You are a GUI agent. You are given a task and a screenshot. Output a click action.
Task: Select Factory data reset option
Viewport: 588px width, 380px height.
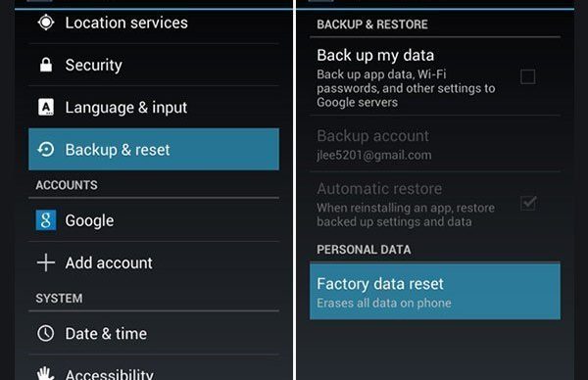pyautogui.click(x=435, y=291)
